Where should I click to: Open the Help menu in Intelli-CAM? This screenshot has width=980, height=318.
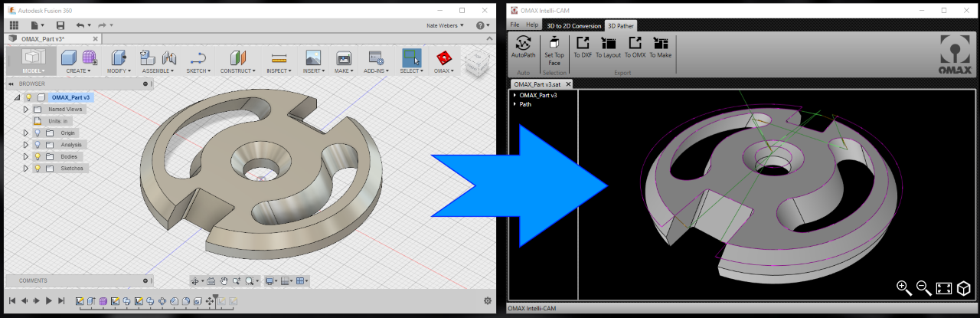tap(532, 25)
